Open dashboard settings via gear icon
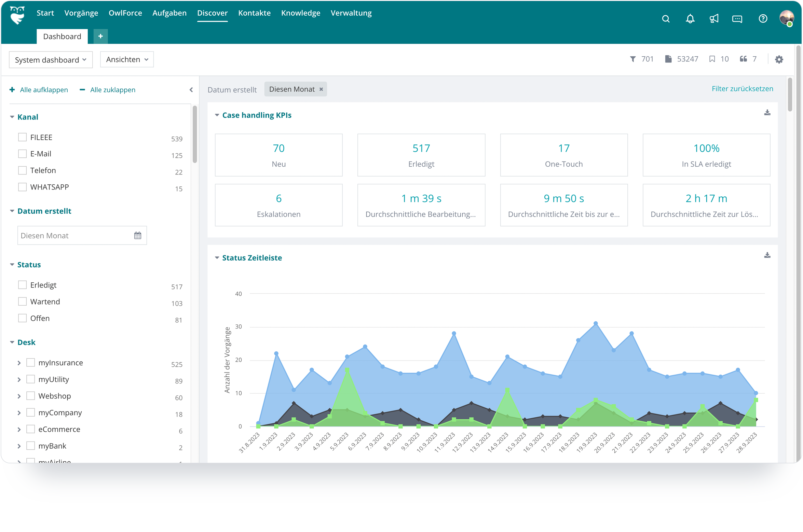This screenshot has width=803, height=532. 779,59
